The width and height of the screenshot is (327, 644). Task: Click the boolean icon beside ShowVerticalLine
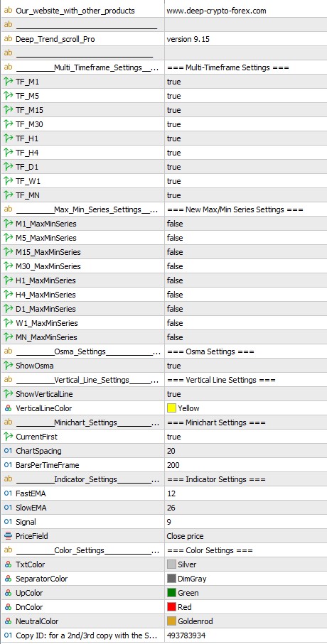pyautogui.click(x=9, y=394)
